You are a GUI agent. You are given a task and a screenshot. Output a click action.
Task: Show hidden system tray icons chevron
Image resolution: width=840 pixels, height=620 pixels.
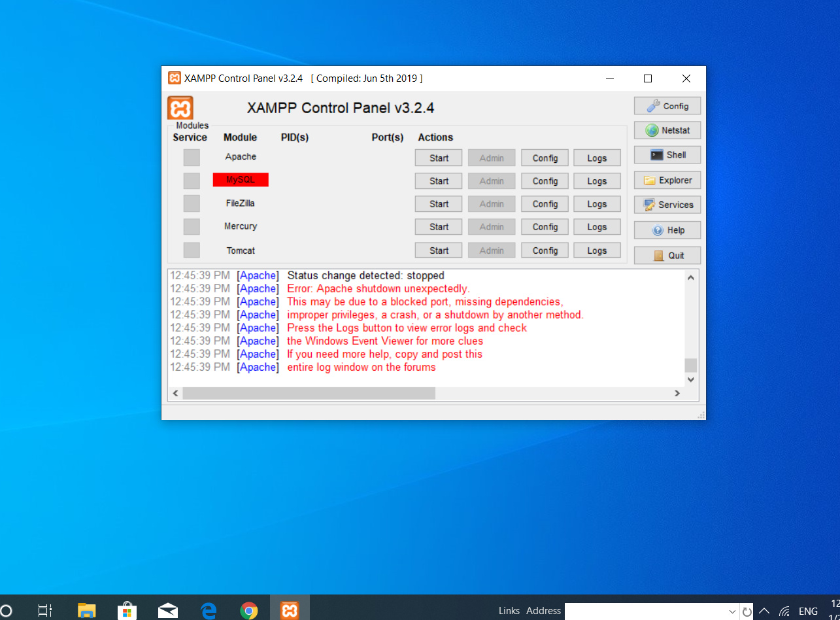click(764, 611)
